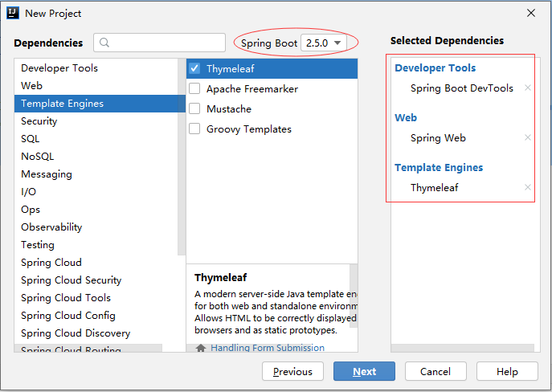Screen dimensions: 552x392
Task: Select the Observability category
Action: (96, 227)
